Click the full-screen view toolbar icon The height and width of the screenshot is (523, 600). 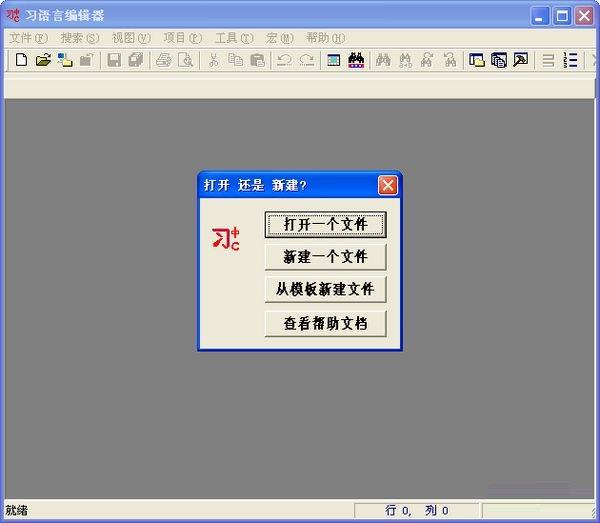334,60
